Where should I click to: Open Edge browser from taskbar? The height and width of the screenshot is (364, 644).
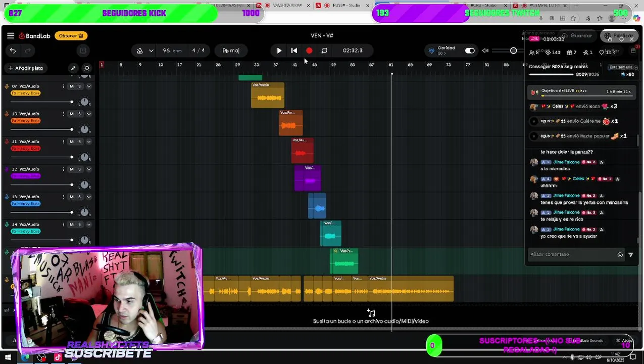25,357
